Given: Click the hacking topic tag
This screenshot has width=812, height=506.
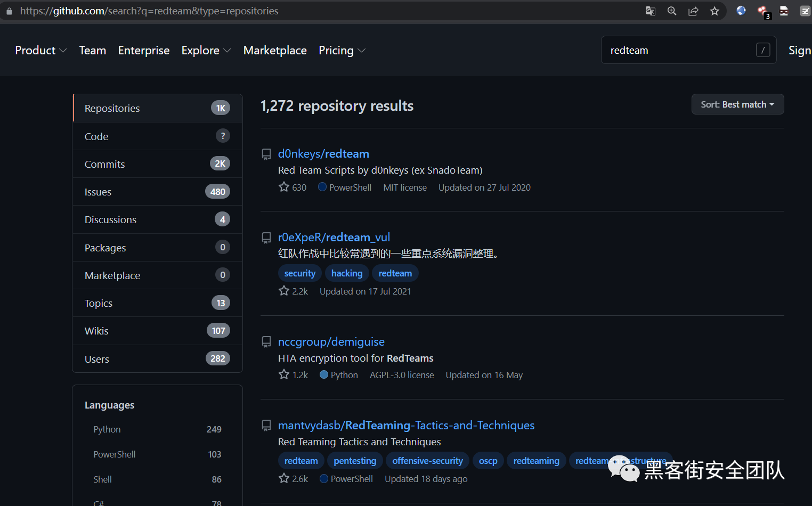Looking at the screenshot, I should click(347, 273).
